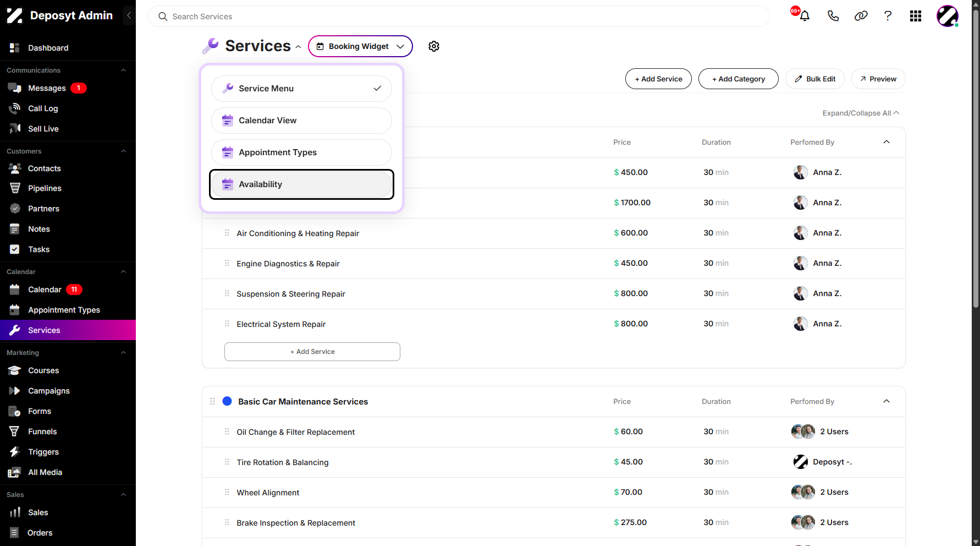Collapse the sidebar with arrow icon
This screenshot has width=980, height=546.
[129, 15]
